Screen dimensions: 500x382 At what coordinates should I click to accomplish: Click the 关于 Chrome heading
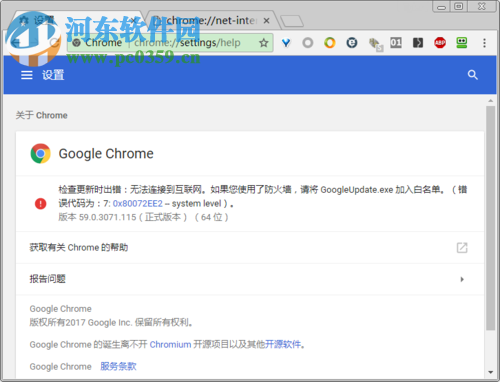(x=42, y=115)
